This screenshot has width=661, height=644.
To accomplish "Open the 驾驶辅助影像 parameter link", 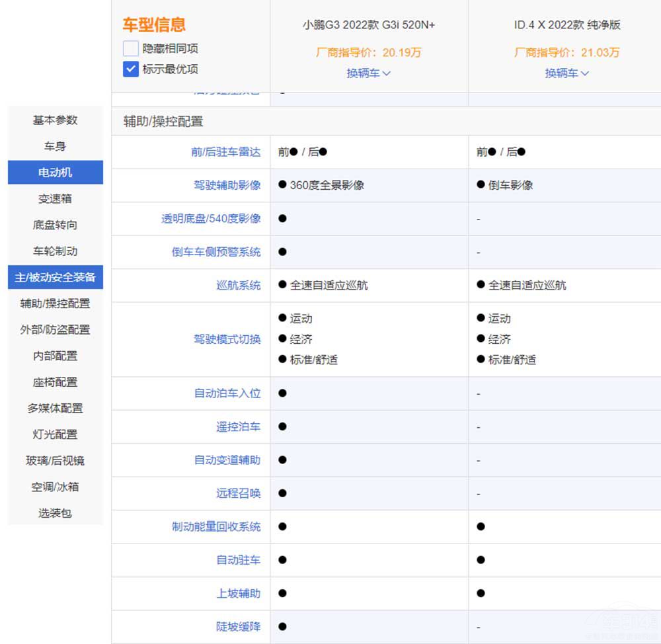I will click(x=227, y=185).
